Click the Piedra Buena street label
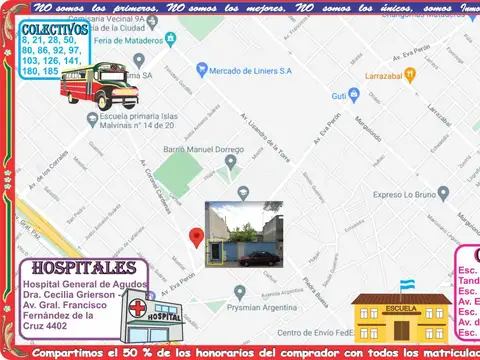The width and height of the screenshot is (480, 360). point(316,292)
